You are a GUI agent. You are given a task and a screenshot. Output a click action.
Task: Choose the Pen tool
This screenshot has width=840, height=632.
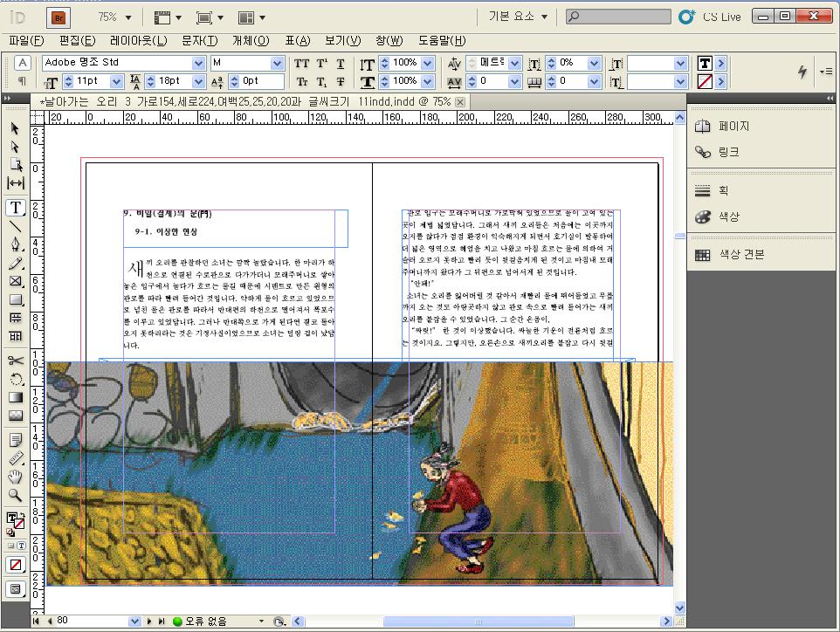pyautogui.click(x=16, y=244)
